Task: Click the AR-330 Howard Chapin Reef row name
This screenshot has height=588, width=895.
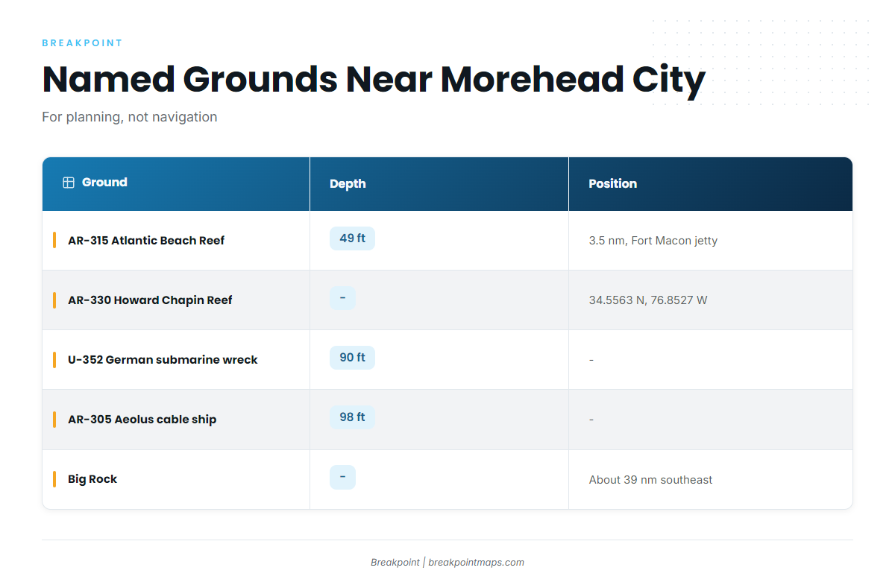Action: (150, 300)
